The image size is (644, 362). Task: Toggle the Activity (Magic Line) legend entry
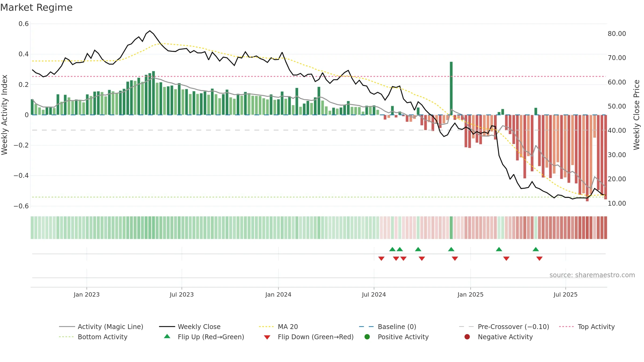point(101,327)
